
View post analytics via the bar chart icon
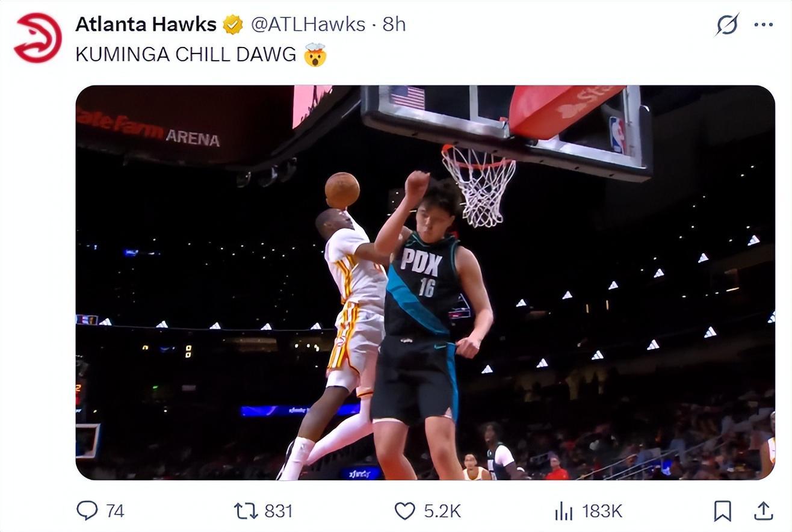point(565,511)
